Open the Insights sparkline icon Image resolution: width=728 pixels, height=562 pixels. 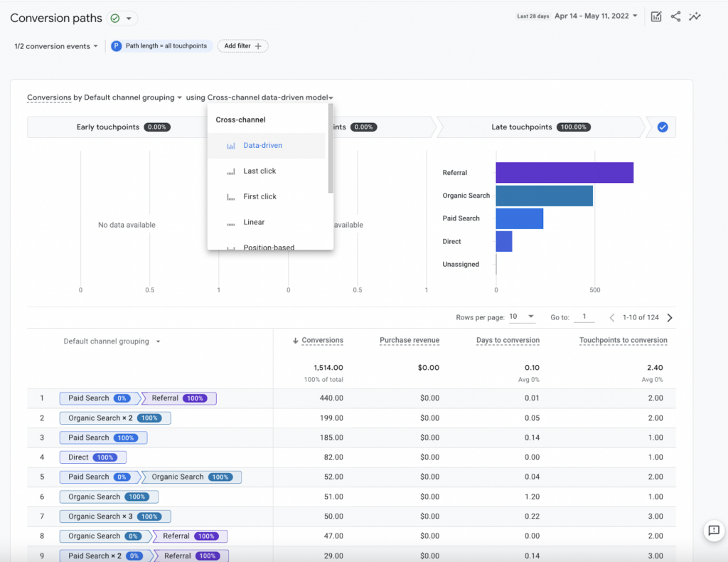[x=695, y=17]
